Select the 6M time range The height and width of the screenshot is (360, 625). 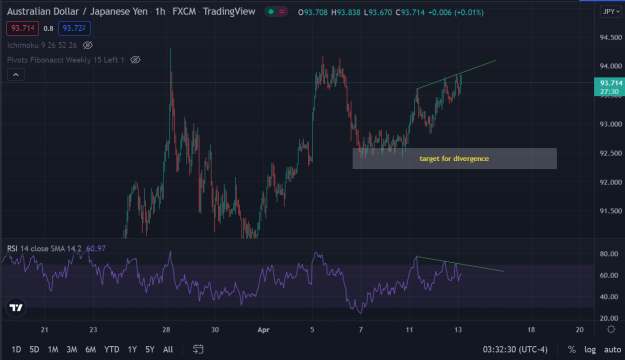(x=90, y=350)
